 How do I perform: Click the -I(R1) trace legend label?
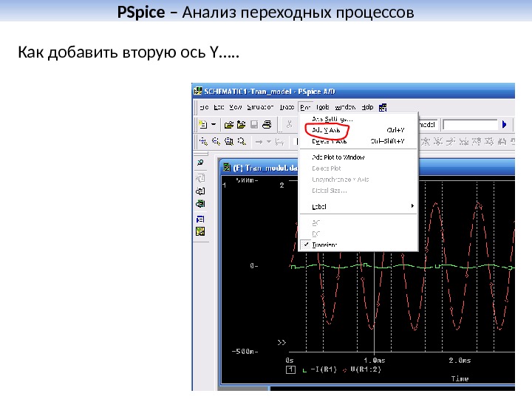pos(324,369)
